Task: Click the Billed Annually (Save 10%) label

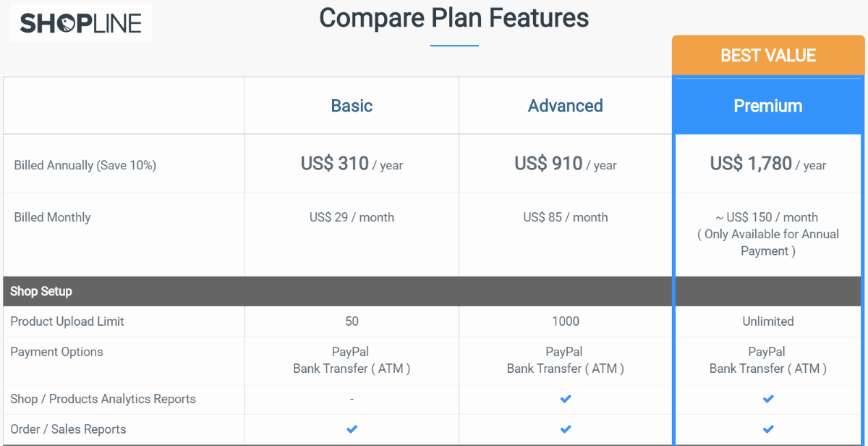Action: pyautogui.click(x=85, y=165)
